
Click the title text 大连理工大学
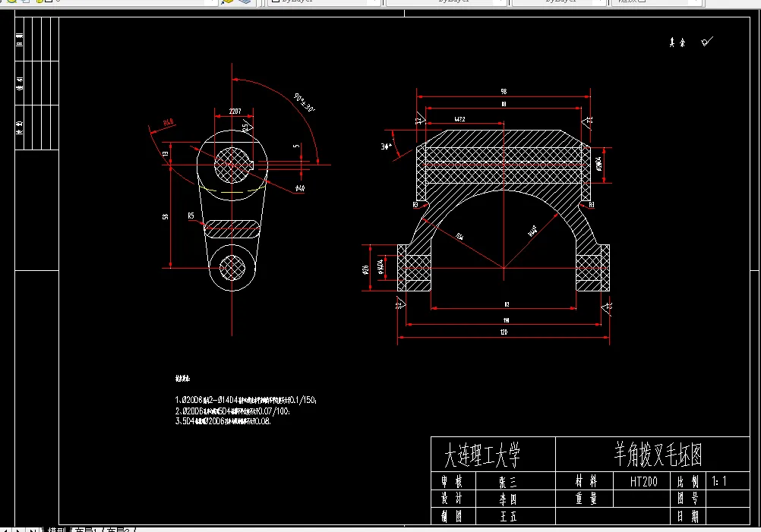[482, 455]
